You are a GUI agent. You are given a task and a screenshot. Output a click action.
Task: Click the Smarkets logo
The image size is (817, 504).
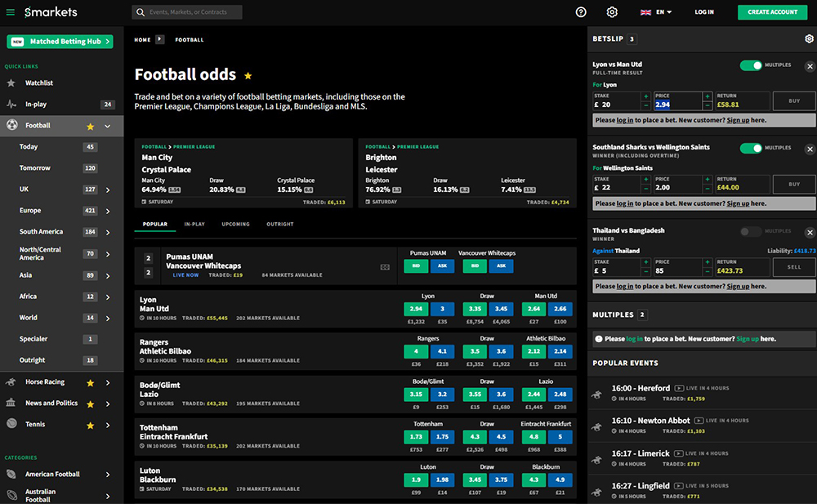point(51,12)
